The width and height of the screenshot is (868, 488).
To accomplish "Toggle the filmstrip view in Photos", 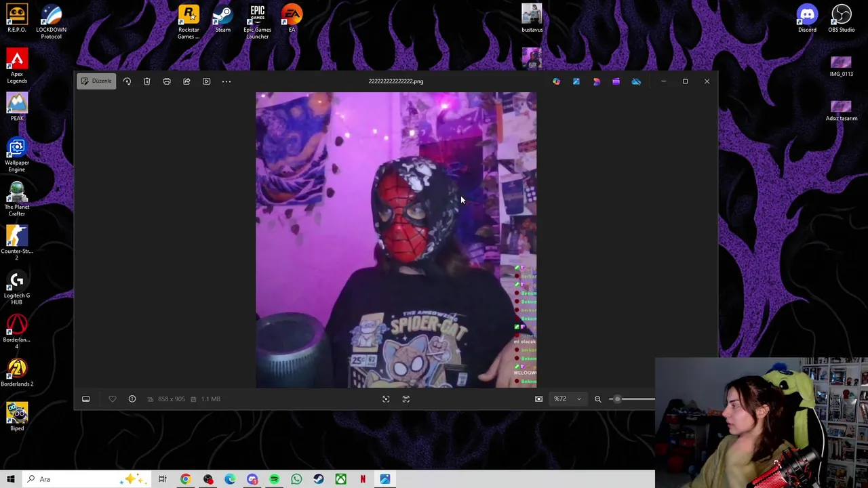I will (x=86, y=399).
